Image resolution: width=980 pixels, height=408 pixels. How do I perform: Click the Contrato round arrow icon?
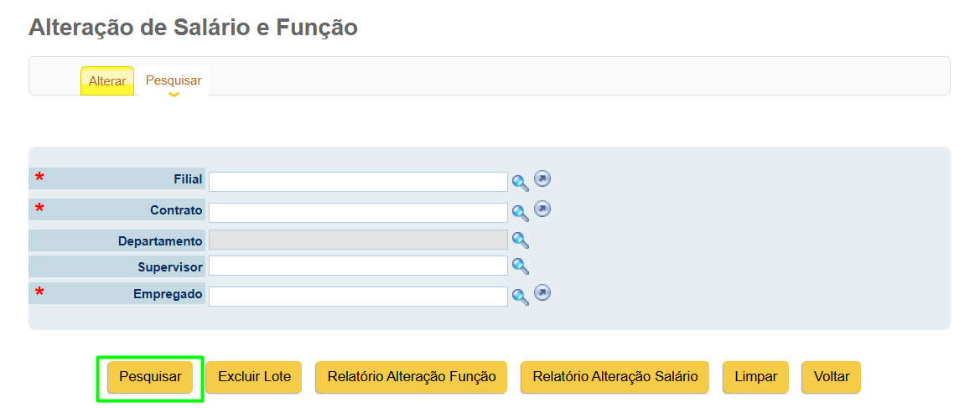(542, 209)
